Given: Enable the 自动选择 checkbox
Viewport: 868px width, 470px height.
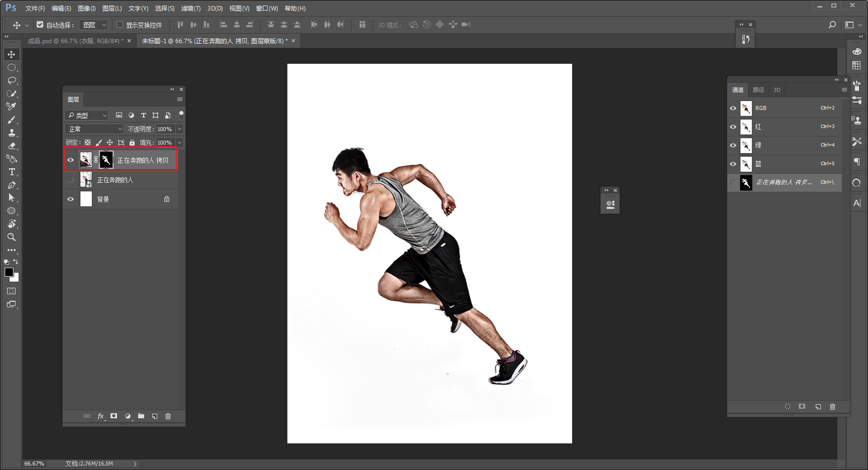Looking at the screenshot, I should [x=40, y=25].
